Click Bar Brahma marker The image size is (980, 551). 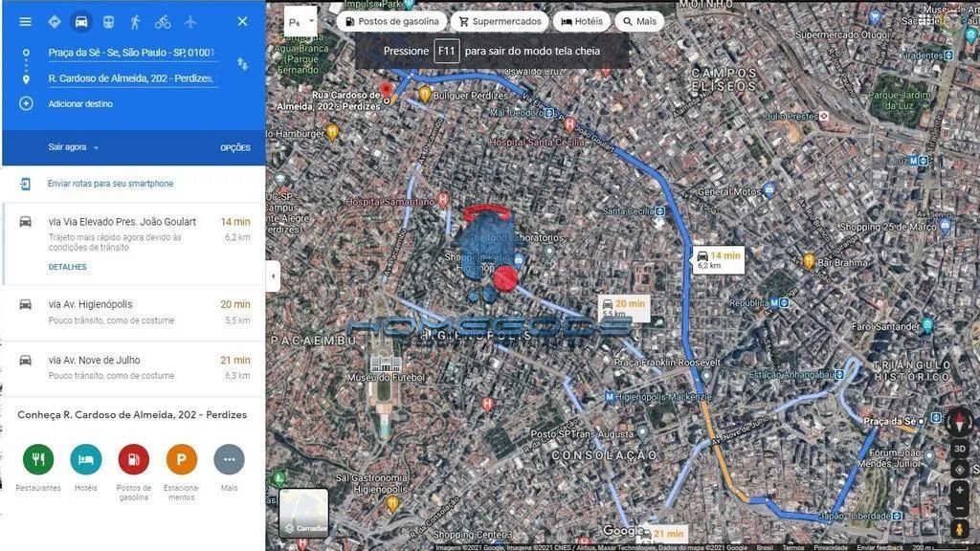coord(809,261)
